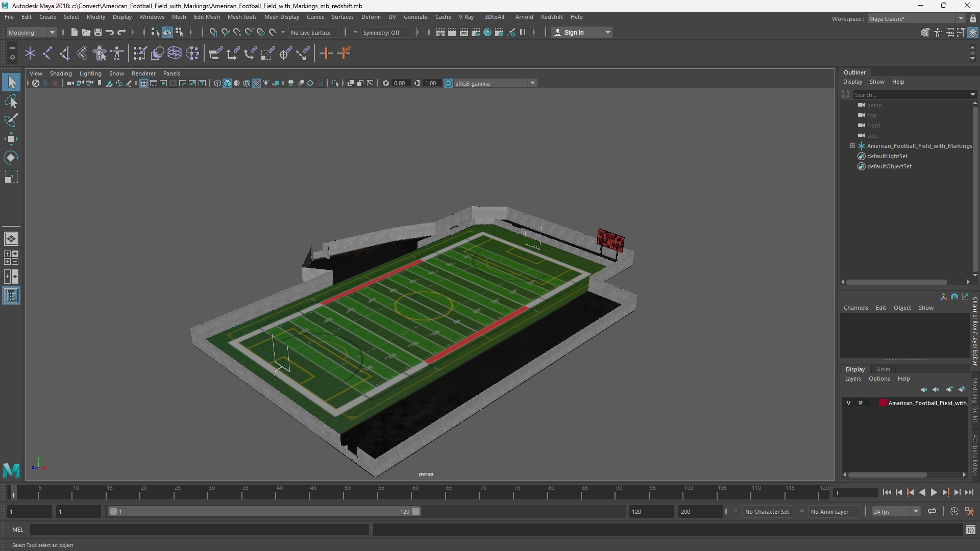Open the Redshift menu
The height and width of the screenshot is (551, 980).
pyautogui.click(x=552, y=17)
